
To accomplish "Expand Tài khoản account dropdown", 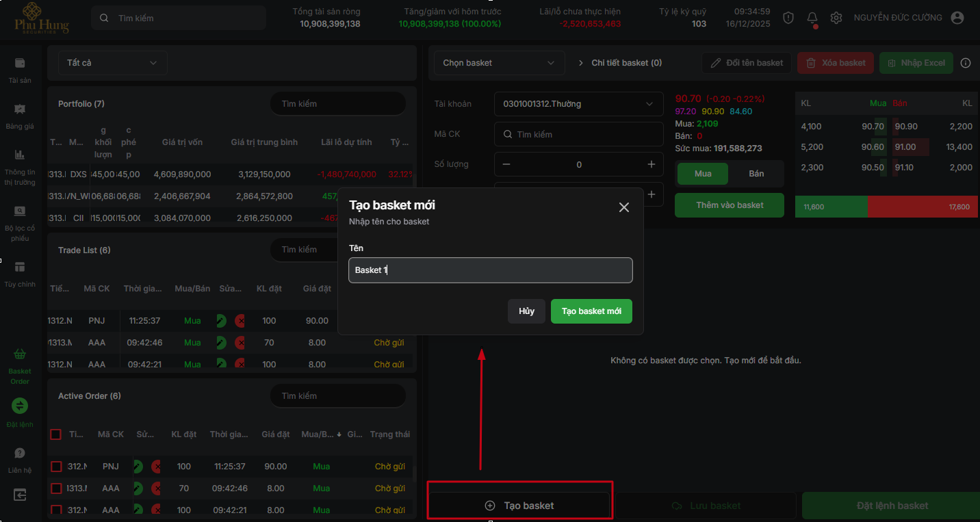I will coord(578,104).
